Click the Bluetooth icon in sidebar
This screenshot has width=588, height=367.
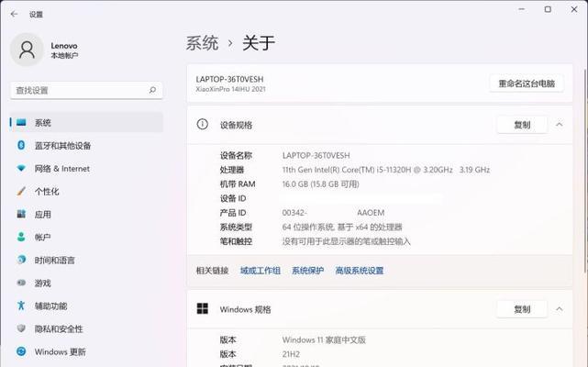pyautogui.click(x=21, y=145)
